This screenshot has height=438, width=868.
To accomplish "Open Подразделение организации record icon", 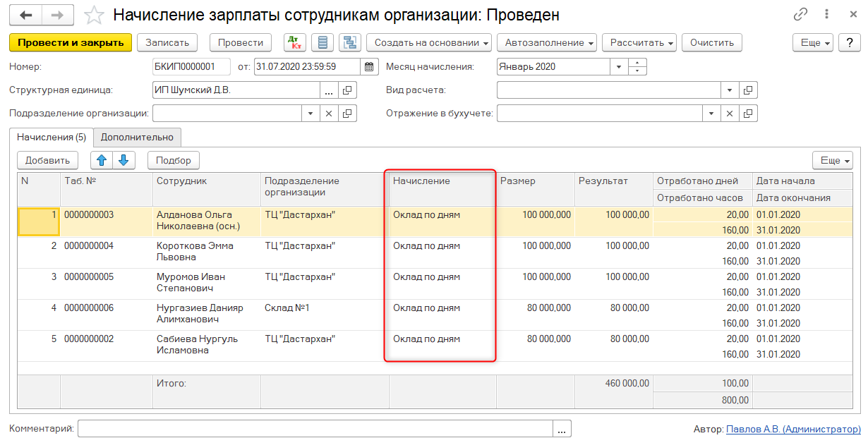I will click(348, 114).
